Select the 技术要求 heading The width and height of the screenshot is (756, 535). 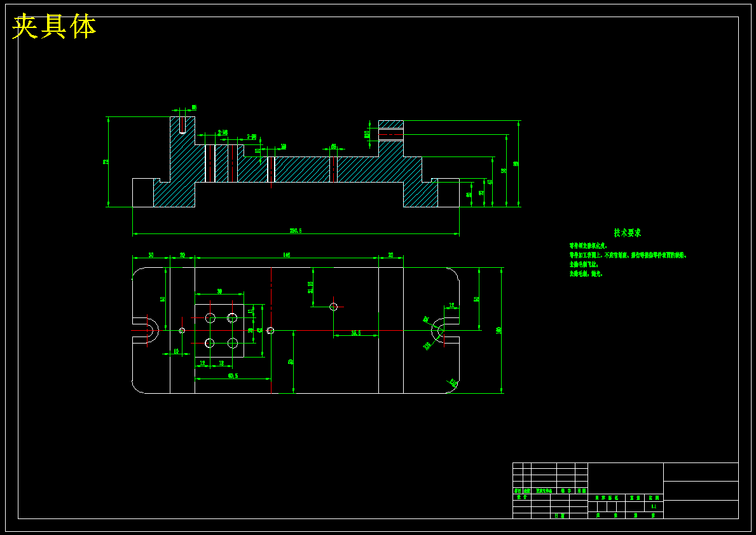pos(628,233)
